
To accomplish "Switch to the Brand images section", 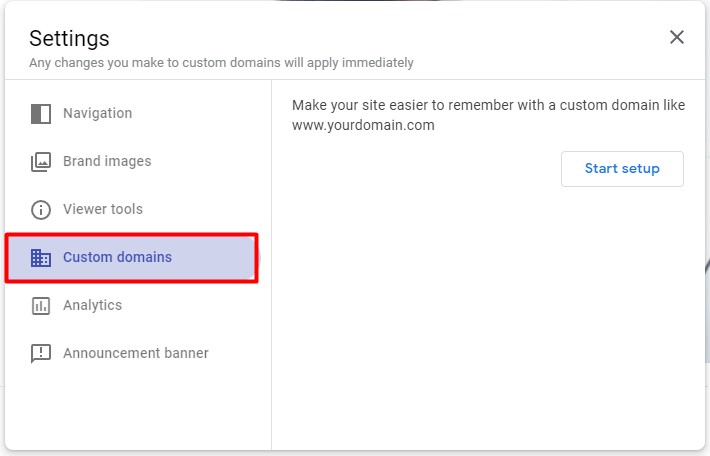I will click(x=107, y=161).
